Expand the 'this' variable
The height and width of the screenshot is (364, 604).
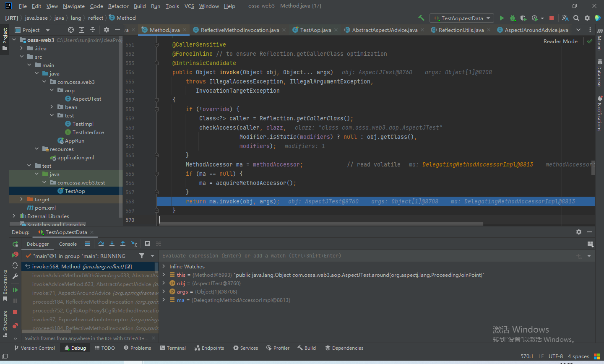pos(164,275)
